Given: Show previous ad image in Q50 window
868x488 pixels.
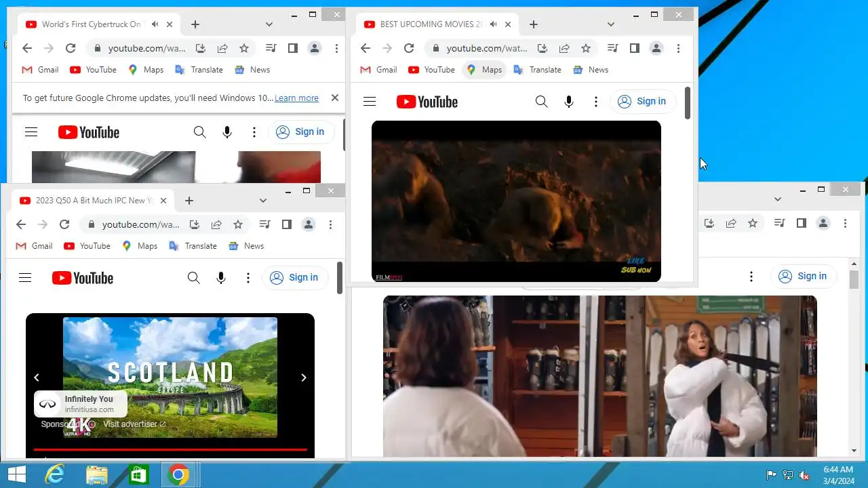Looking at the screenshot, I should (x=37, y=378).
